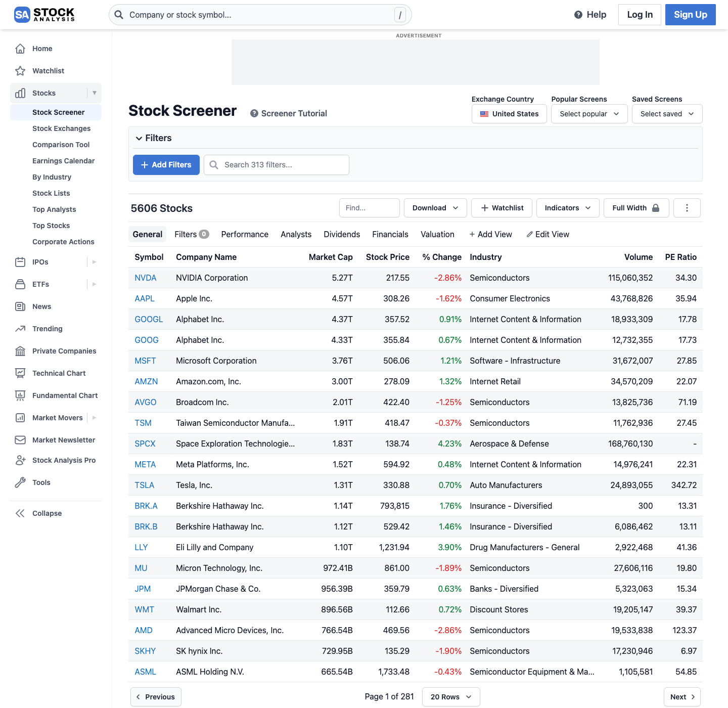Click the magnifier icon in filter search

(214, 165)
